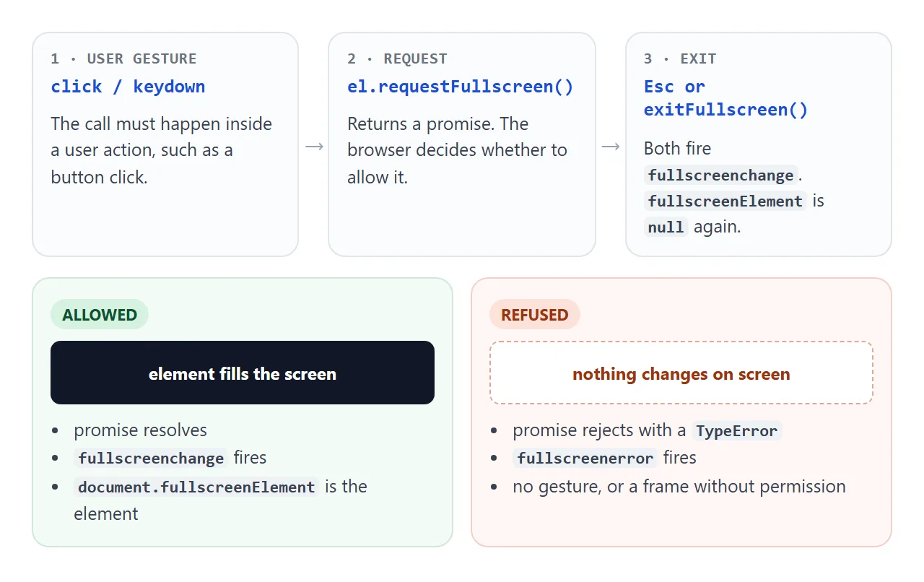Viewport: 924px width, 582px height.
Task: Click the 'Esc or exitFullscreen()' heading
Action: (726, 98)
